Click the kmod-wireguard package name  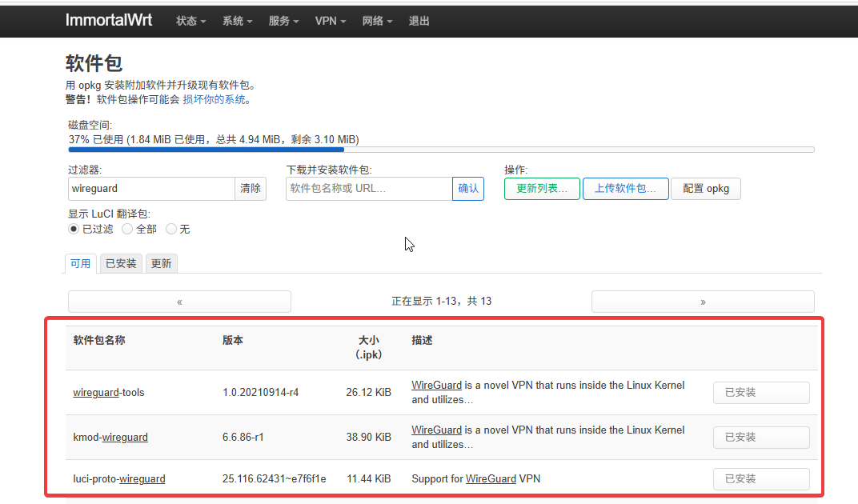point(110,438)
